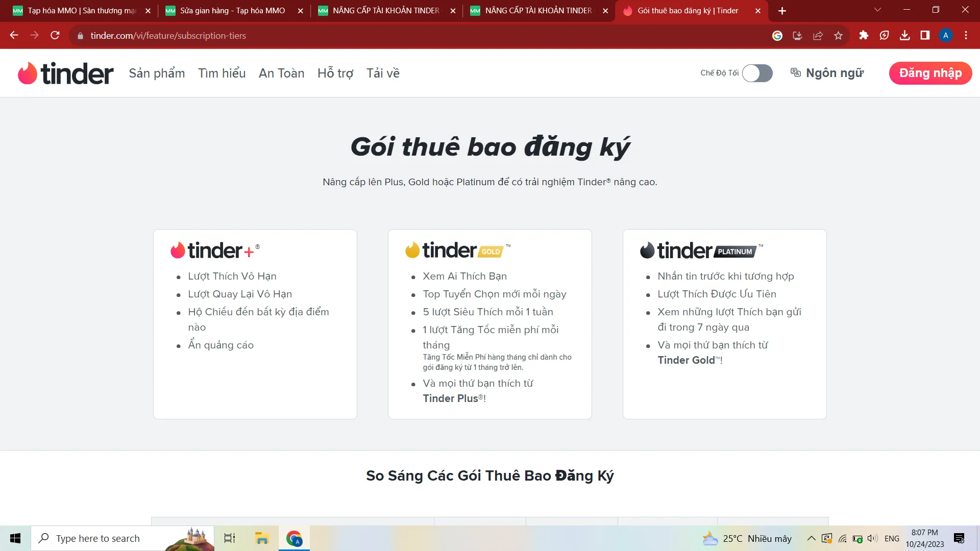Click the Tinder Plus logo
The image size is (980, 551).
coord(215,250)
